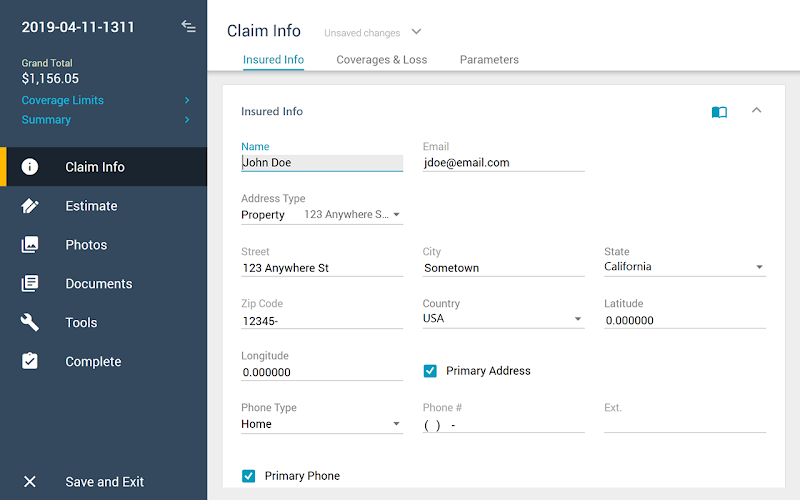This screenshot has width=800, height=500.
Task: Switch to the Coverages & Loss tab
Action: (x=382, y=60)
